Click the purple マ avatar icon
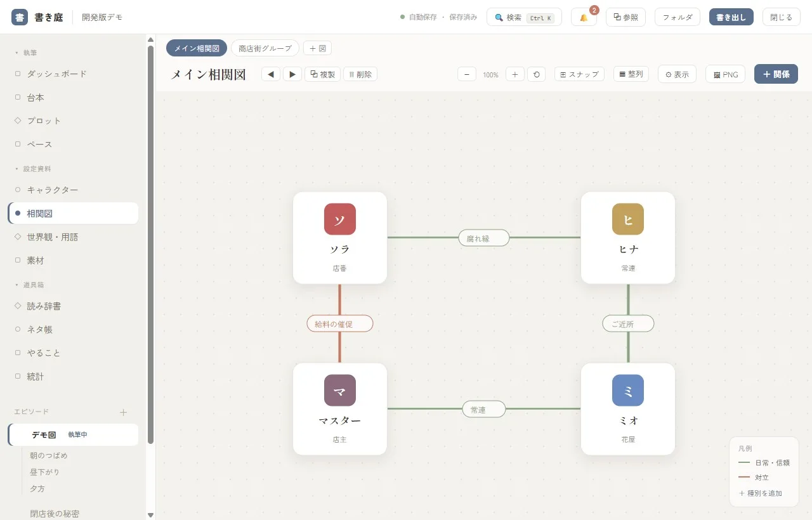The image size is (812, 520). point(340,390)
